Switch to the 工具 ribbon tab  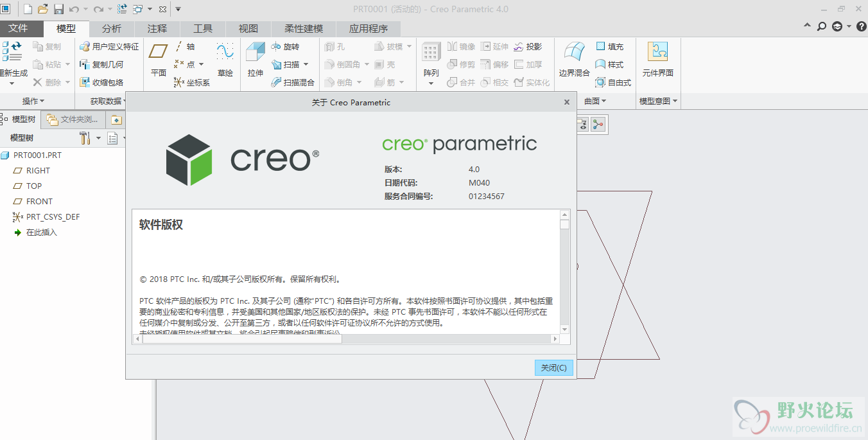[x=202, y=29]
